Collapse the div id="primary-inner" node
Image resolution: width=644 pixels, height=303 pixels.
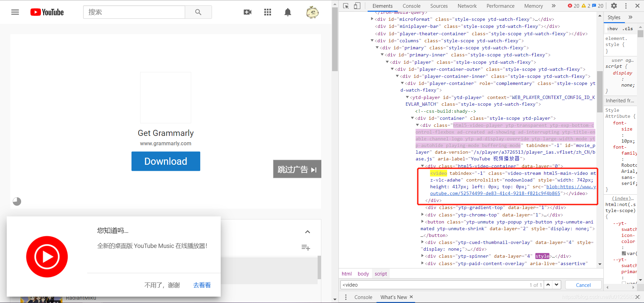(382, 55)
